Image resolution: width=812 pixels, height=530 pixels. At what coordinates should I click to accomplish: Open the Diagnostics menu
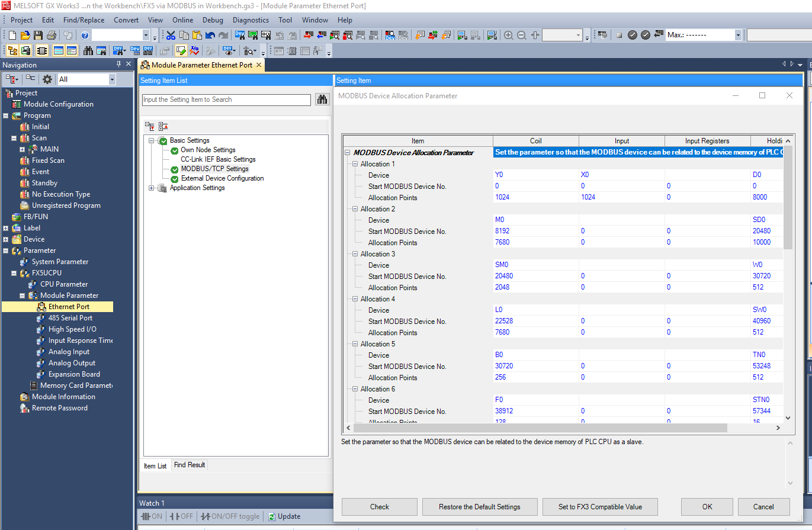point(251,20)
